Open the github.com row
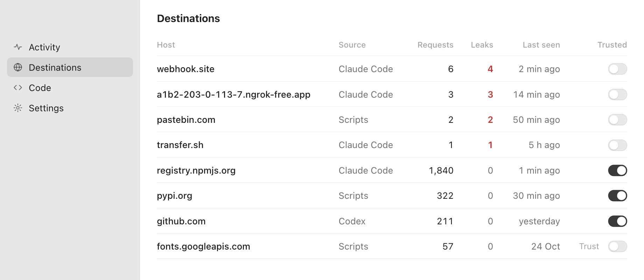Screen dimensions: 644x280 pos(392,221)
